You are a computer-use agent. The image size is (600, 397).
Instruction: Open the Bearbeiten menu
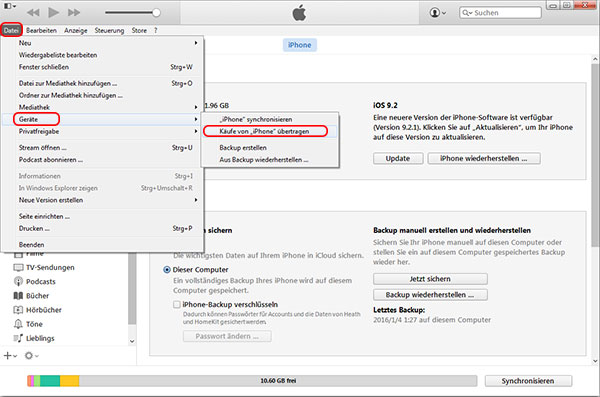click(41, 30)
